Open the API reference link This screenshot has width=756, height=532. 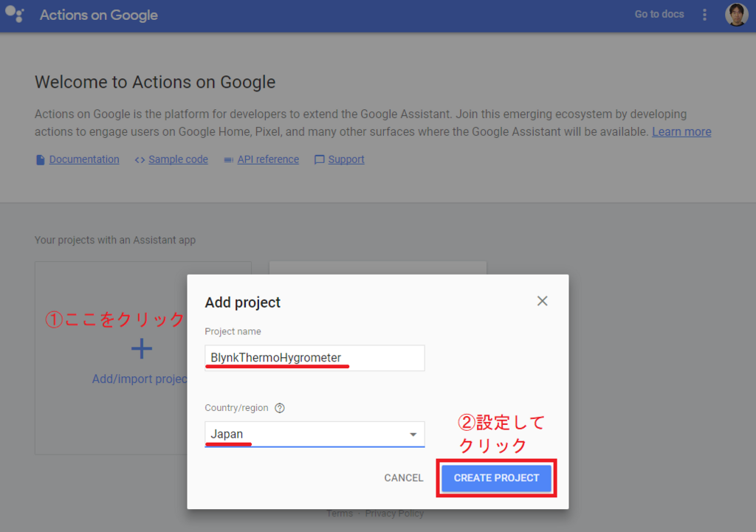click(x=268, y=159)
